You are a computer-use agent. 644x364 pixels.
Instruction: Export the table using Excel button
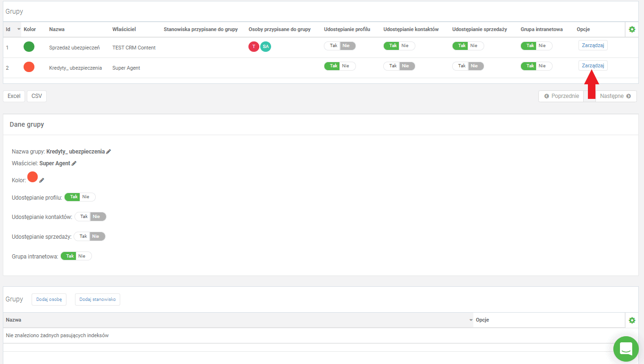[x=14, y=96]
